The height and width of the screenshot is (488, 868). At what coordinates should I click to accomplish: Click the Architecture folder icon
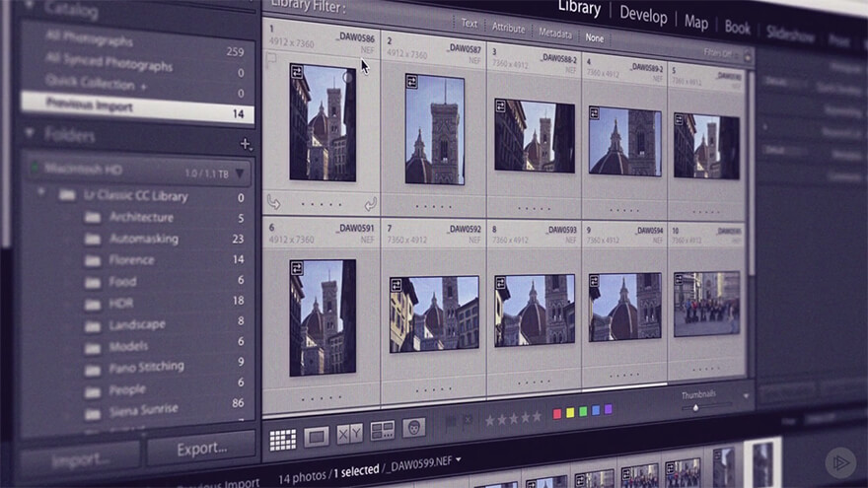(x=93, y=217)
